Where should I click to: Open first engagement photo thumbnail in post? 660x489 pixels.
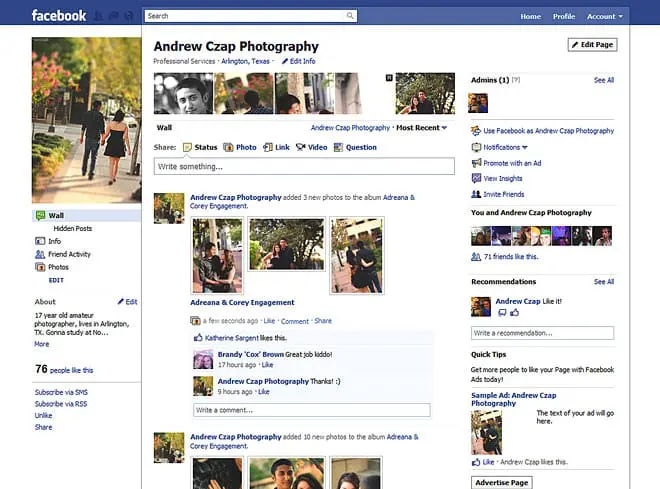tap(216, 255)
